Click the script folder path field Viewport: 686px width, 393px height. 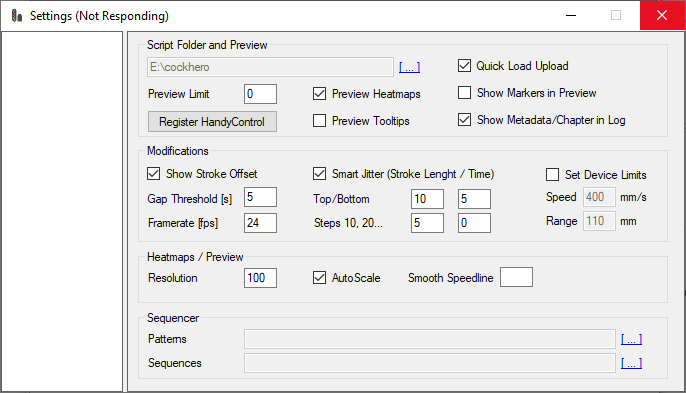270,67
